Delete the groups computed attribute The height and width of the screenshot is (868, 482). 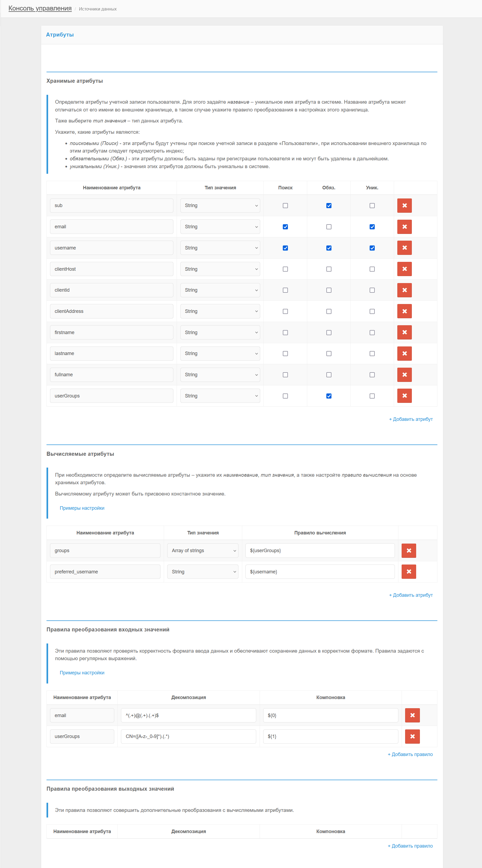click(x=409, y=551)
